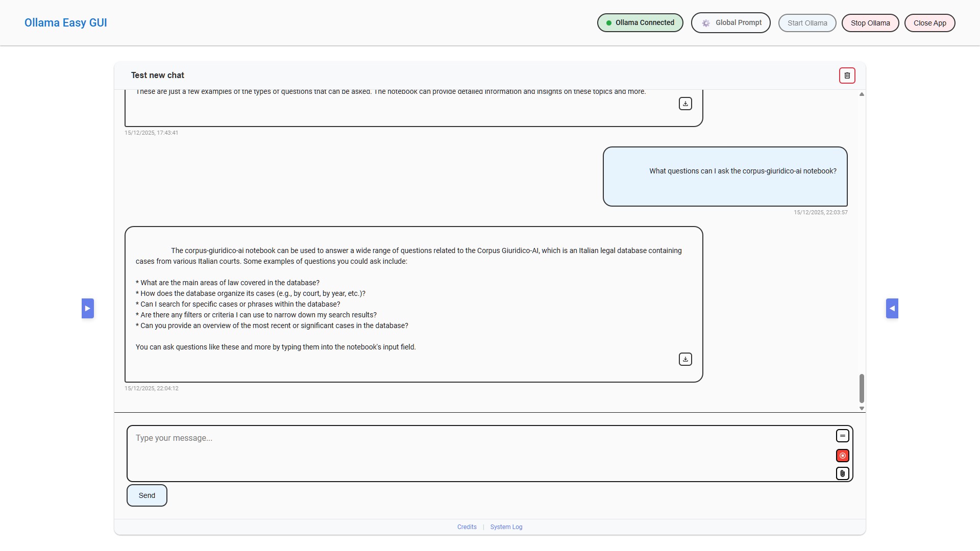The image size is (980, 551).
Task: Download the earlier response at top
Action: [685, 104]
